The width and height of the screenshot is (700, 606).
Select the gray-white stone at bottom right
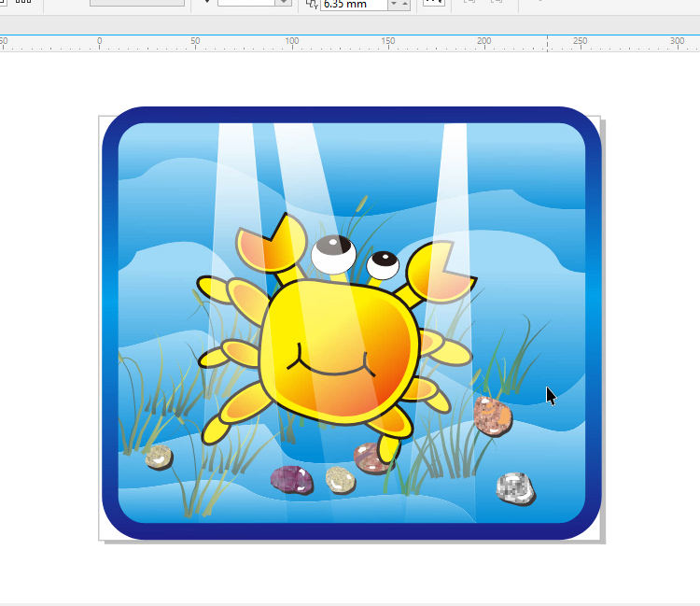513,487
